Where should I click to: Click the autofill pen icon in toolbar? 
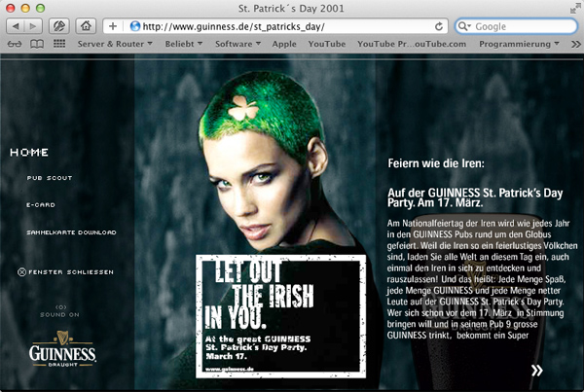59,26
